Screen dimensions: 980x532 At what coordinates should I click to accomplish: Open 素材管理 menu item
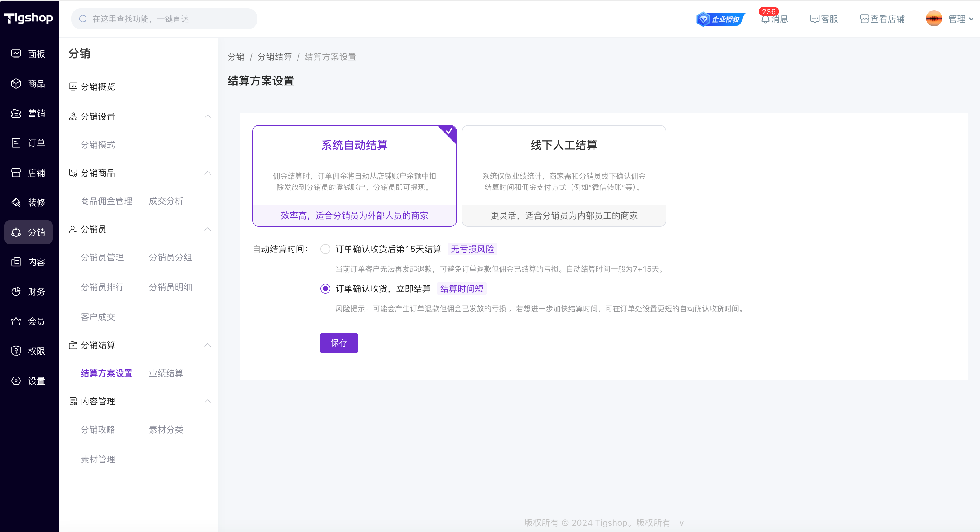[98, 460]
